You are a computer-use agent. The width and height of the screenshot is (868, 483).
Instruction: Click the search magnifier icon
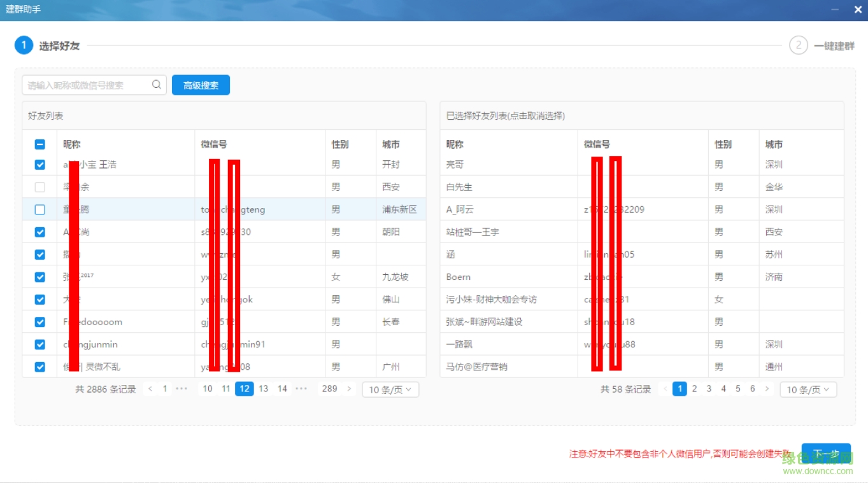(156, 84)
